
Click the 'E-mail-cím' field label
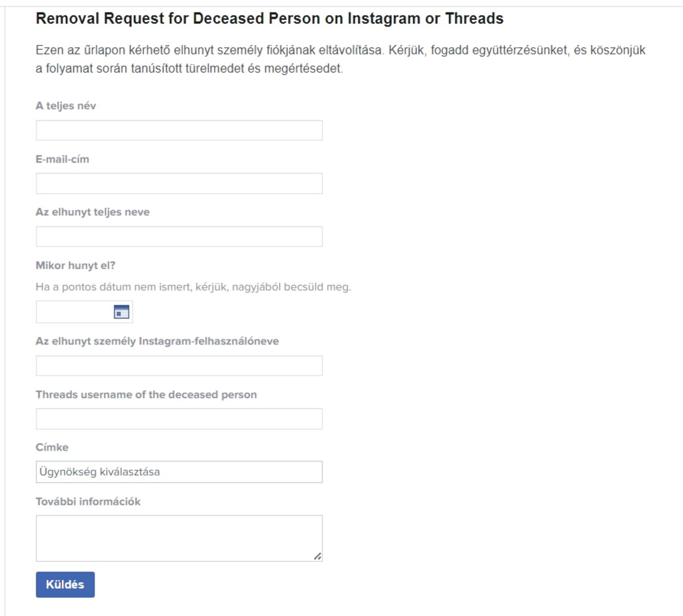coord(62,159)
